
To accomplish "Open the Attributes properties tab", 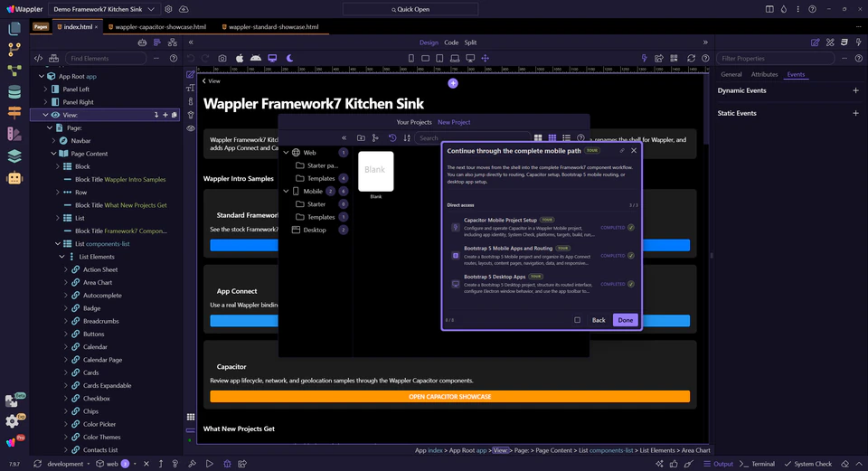I will [764, 74].
